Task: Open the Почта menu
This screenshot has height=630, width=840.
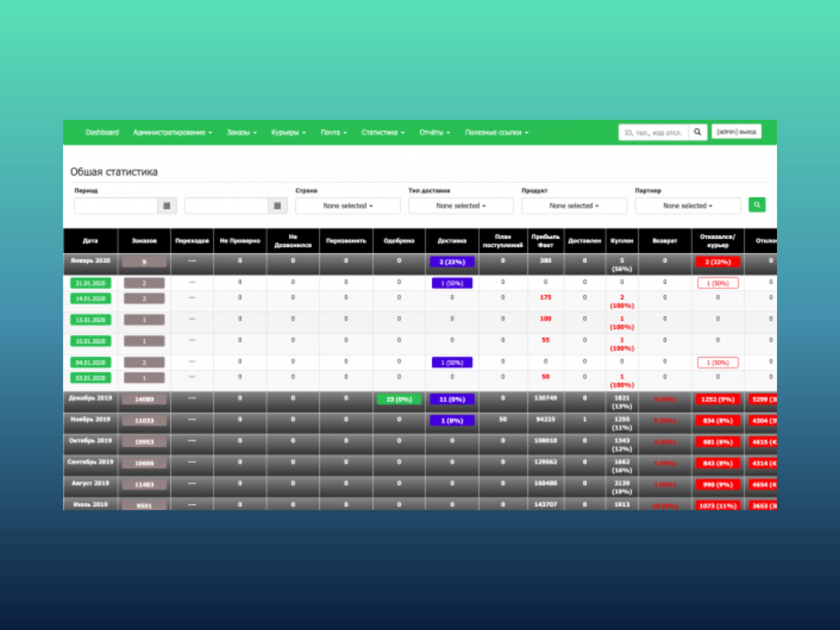Action: [333, 133]
